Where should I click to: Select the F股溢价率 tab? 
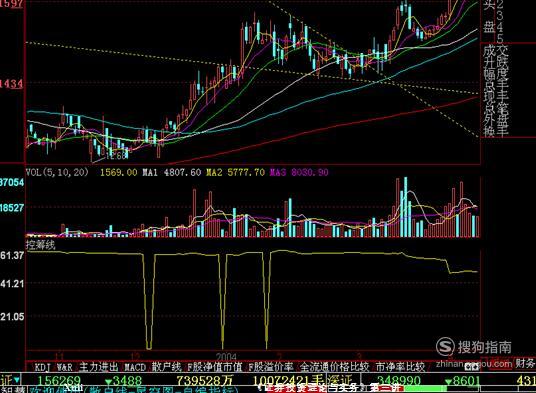pyautogui.click(x=271, y=367)
